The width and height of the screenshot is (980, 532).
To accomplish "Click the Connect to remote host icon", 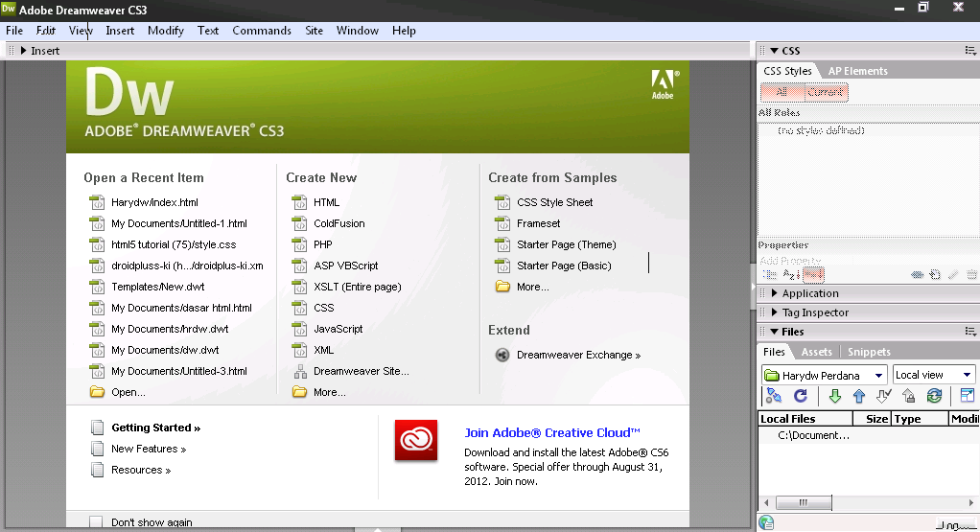I will point(774,395).
